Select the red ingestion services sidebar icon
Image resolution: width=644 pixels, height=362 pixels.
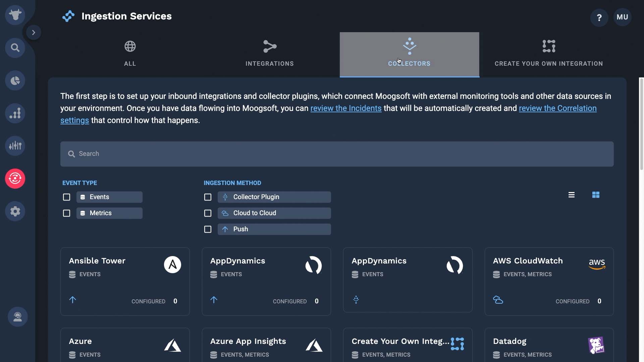click(15, 178)
